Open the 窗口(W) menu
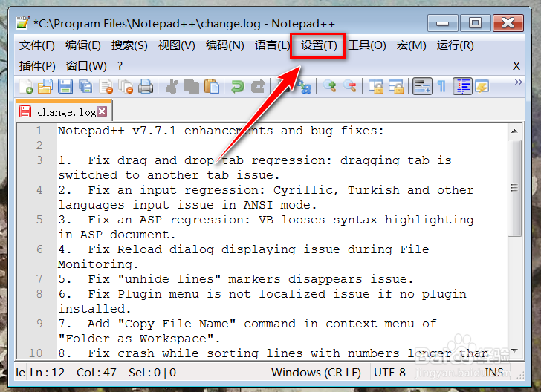The image size is (541, 392). coord(86,65)
